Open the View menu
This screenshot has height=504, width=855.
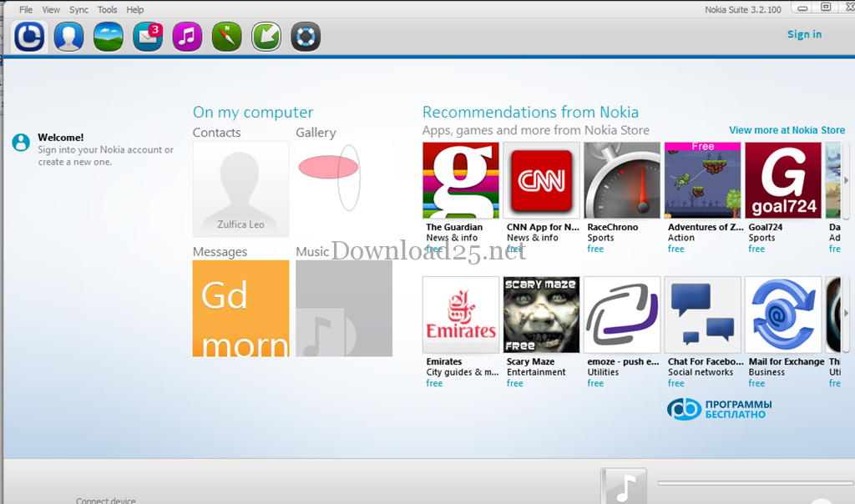click(51, 9)
